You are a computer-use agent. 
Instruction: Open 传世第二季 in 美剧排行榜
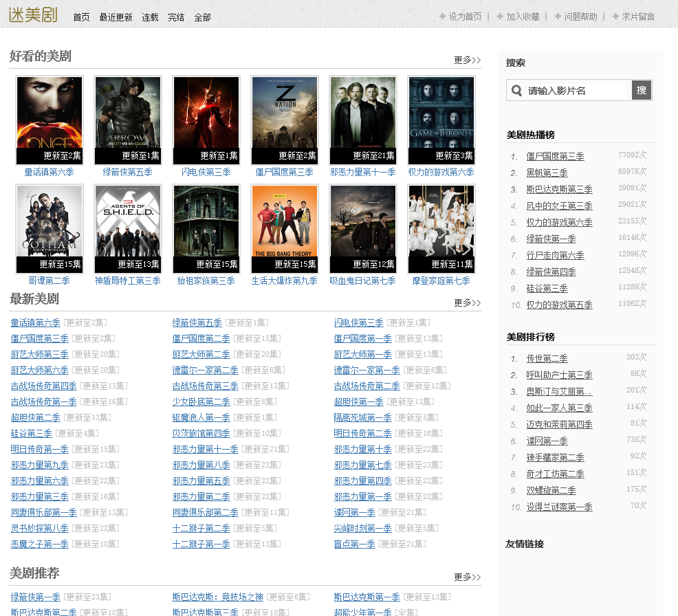(547, 358)
